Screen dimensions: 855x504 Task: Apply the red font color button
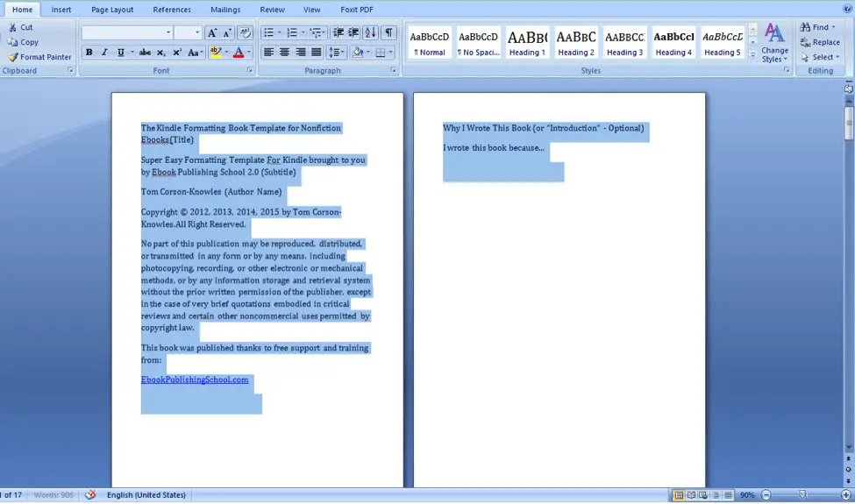pyautogui.click(x=239, y=53)
